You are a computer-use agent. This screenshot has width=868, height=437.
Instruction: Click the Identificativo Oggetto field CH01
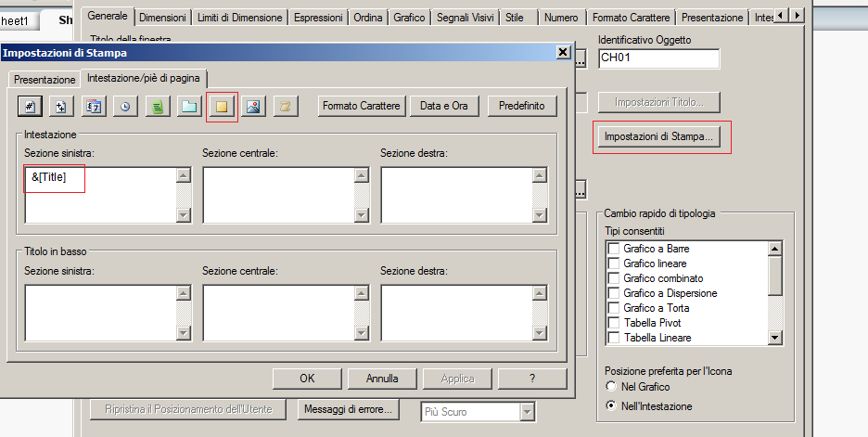coord(658,59)
